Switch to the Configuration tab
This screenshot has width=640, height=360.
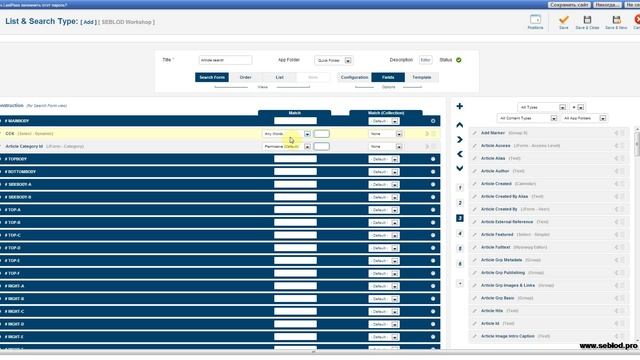pos(354,77)
